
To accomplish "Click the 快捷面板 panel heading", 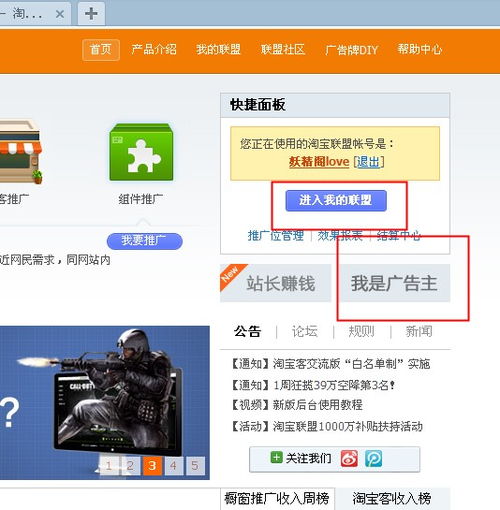I will click(258, 105).
